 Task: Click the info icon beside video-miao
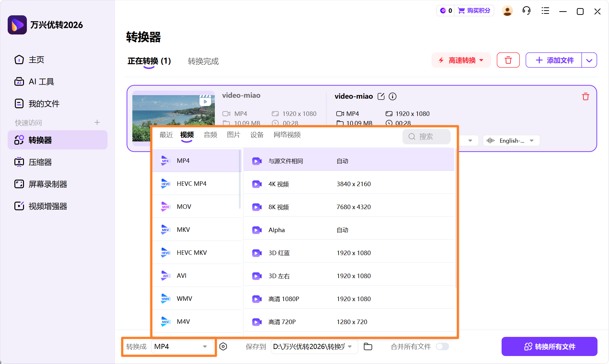coord(393,96)
